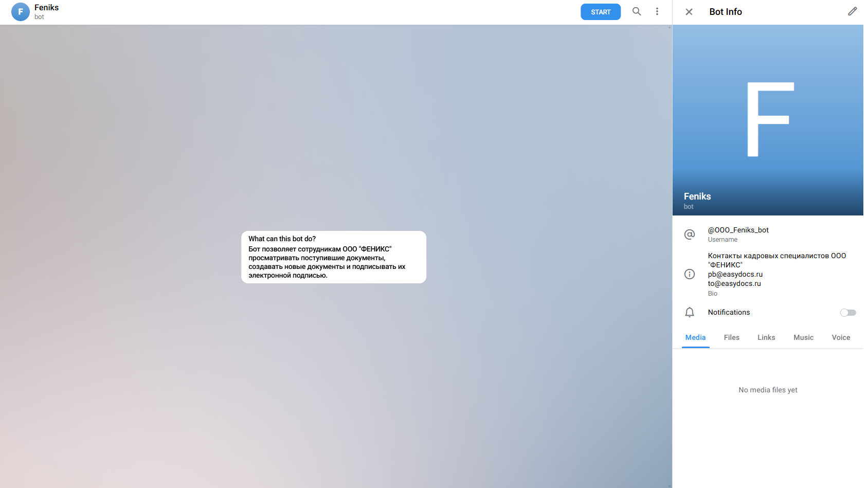Click the Notifications bell icon
The height and width of the screenshot is (488, 868).
point(690,312)
